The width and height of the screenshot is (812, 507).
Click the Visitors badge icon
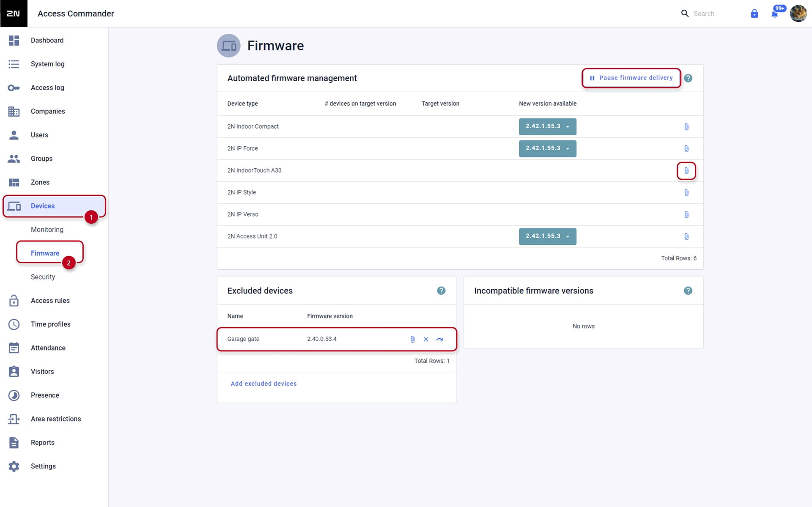click(x=14, y=372)
